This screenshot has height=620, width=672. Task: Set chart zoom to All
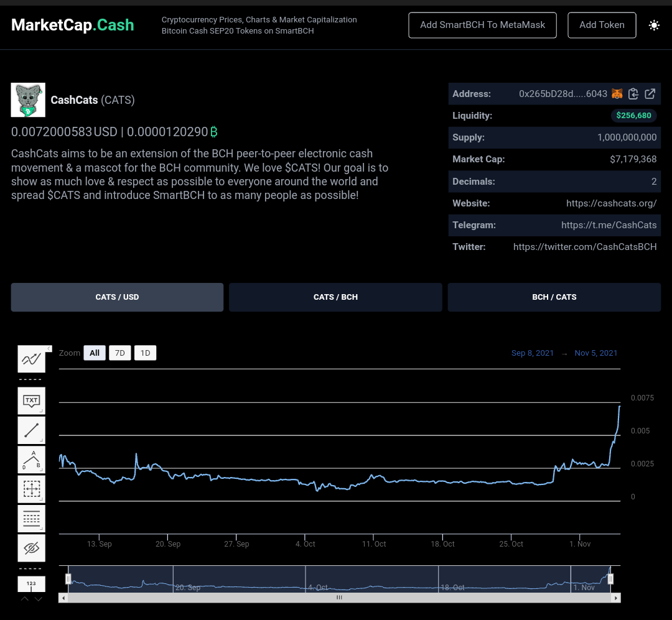pos(95,353)
